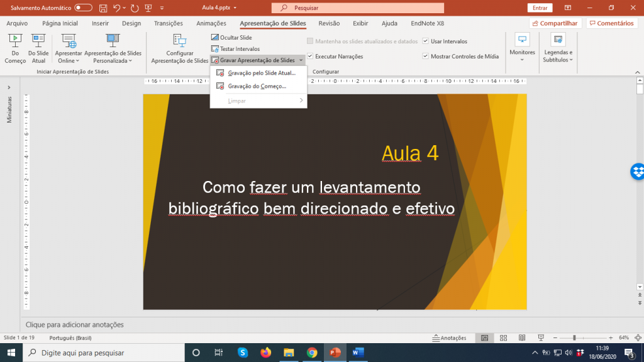Open the Arquivo tab
Screen dimensions: 644x362
(17, 23)
